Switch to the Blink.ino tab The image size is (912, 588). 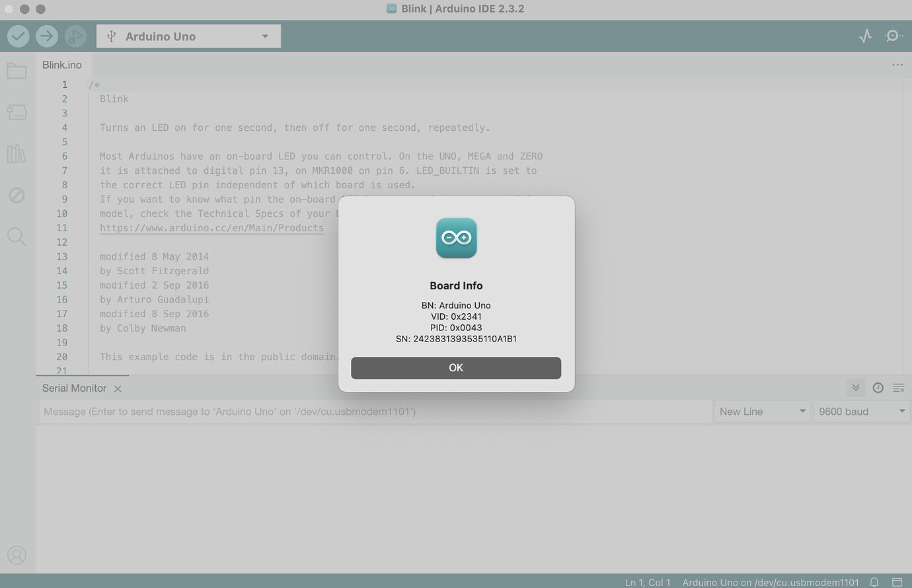point(61,64)
